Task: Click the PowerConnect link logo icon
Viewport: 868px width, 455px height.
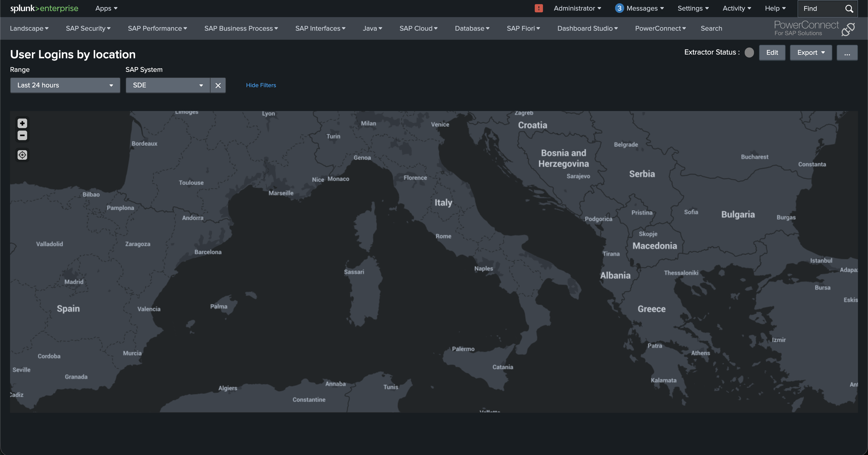Action: (x=848, y=29)
